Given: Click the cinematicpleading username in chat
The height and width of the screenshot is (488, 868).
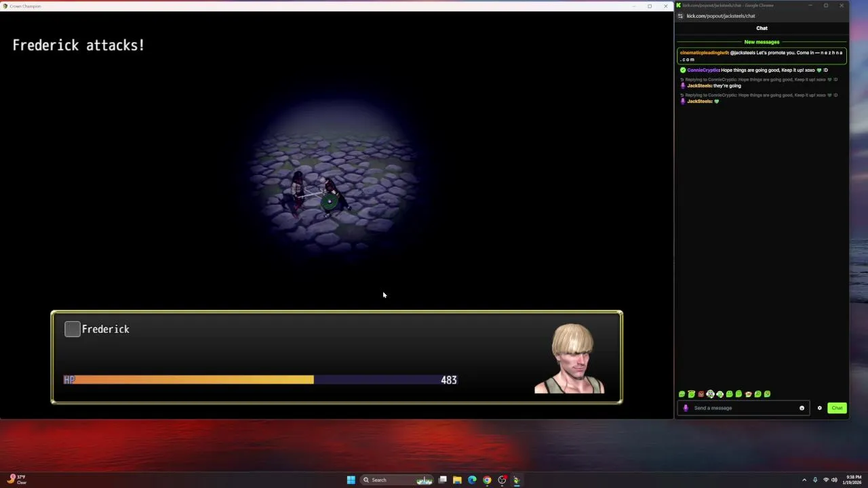Looking at the screenshot, I should click(704, 53).
